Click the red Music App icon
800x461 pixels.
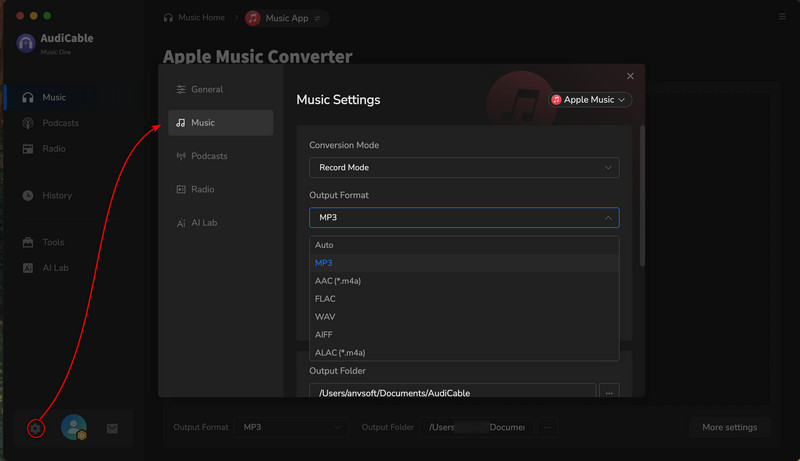pos(253,18)
